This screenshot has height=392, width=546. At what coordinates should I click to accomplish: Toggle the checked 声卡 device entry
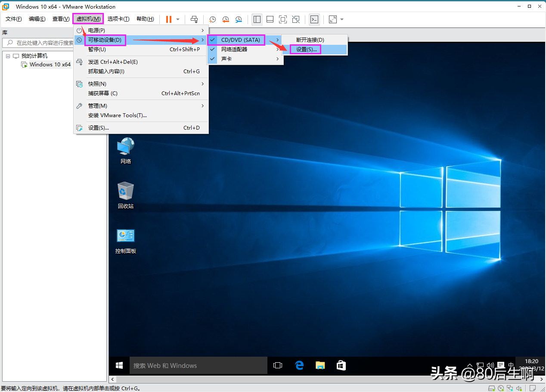(x=245, y=59)
